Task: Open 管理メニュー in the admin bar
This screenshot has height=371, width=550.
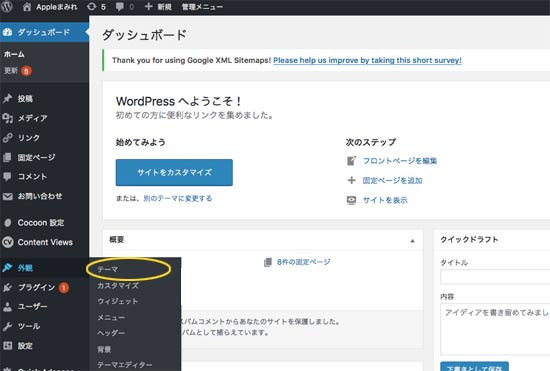Action: [x=202, y=7]
